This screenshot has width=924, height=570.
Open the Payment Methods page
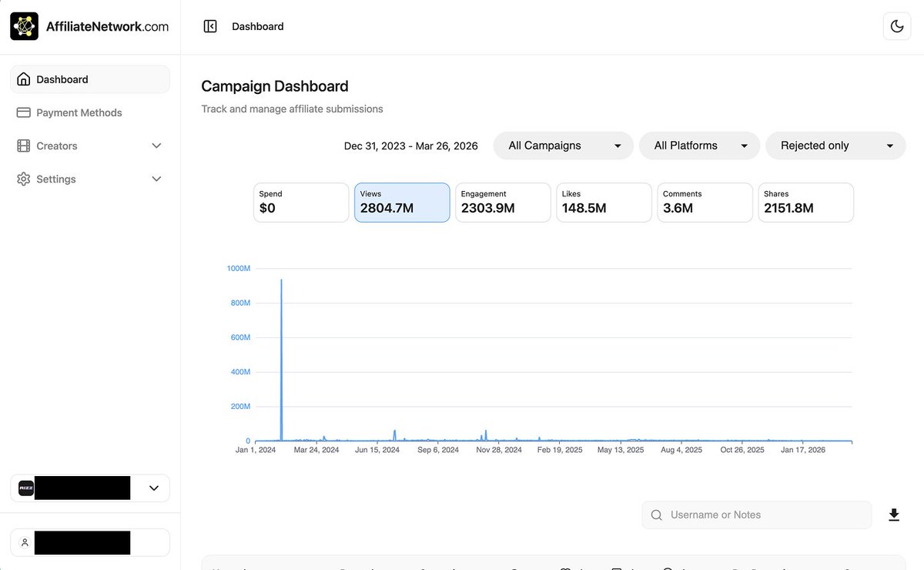[79, 112]
